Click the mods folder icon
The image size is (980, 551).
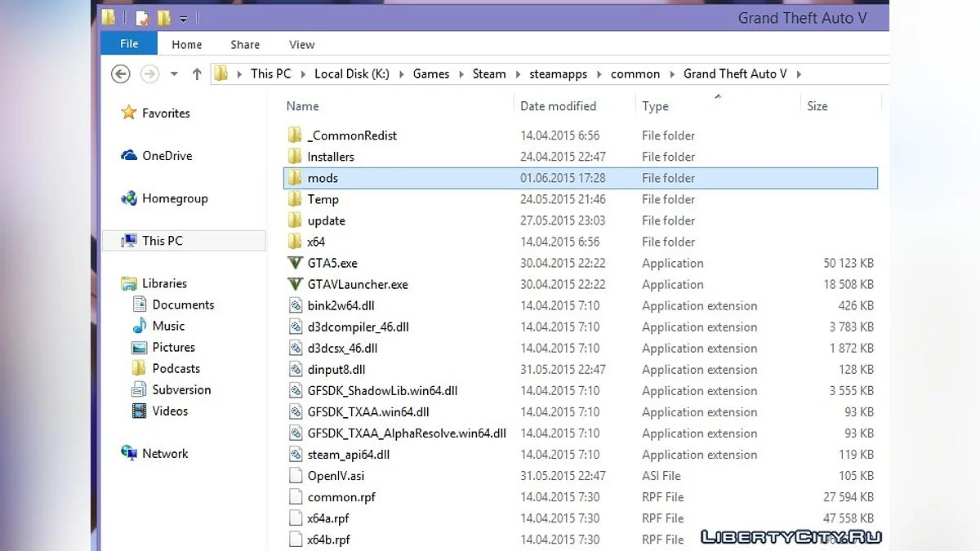[x=295, y=178]
